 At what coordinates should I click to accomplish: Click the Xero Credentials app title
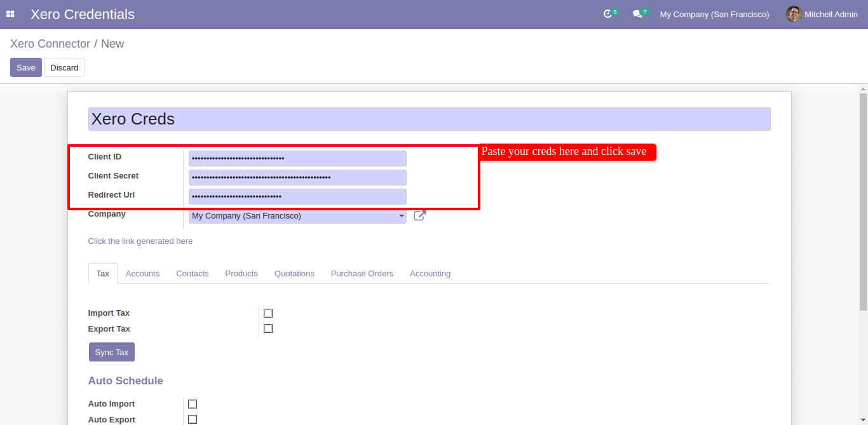click(x=83, y=14)
